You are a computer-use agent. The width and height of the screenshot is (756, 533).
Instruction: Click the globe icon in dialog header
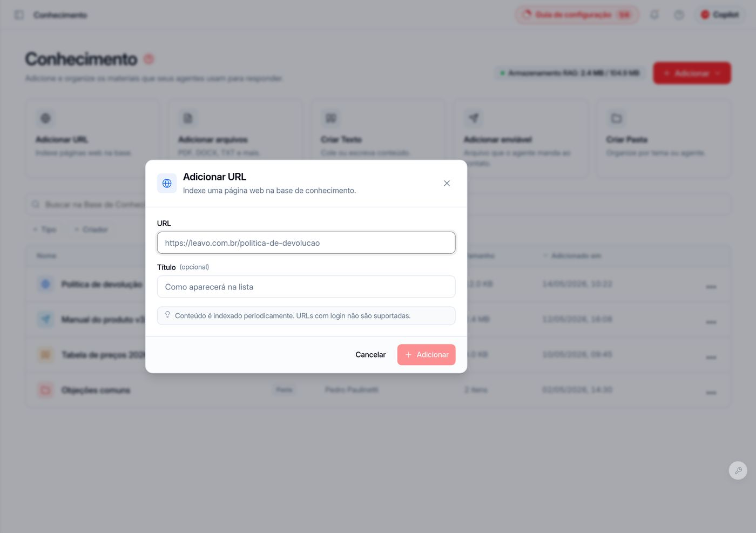[x=167, y=184]
